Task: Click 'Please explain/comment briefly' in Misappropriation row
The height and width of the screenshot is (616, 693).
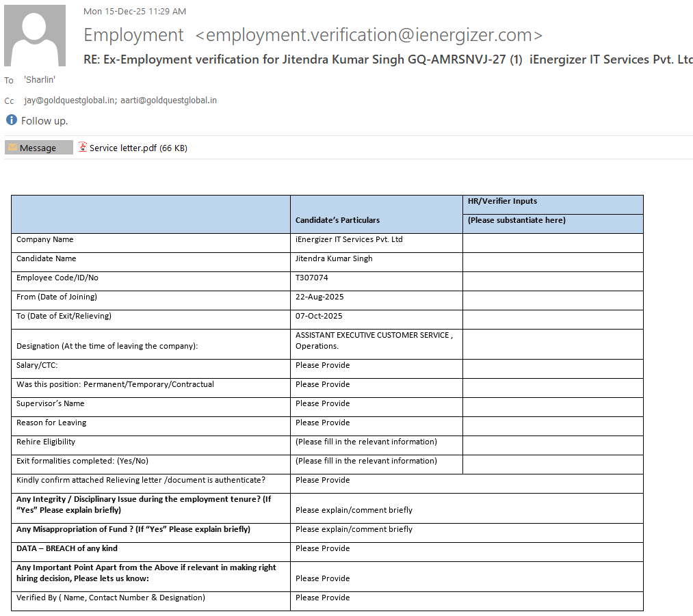Action: pyautogui.click(x=354, y=529)
